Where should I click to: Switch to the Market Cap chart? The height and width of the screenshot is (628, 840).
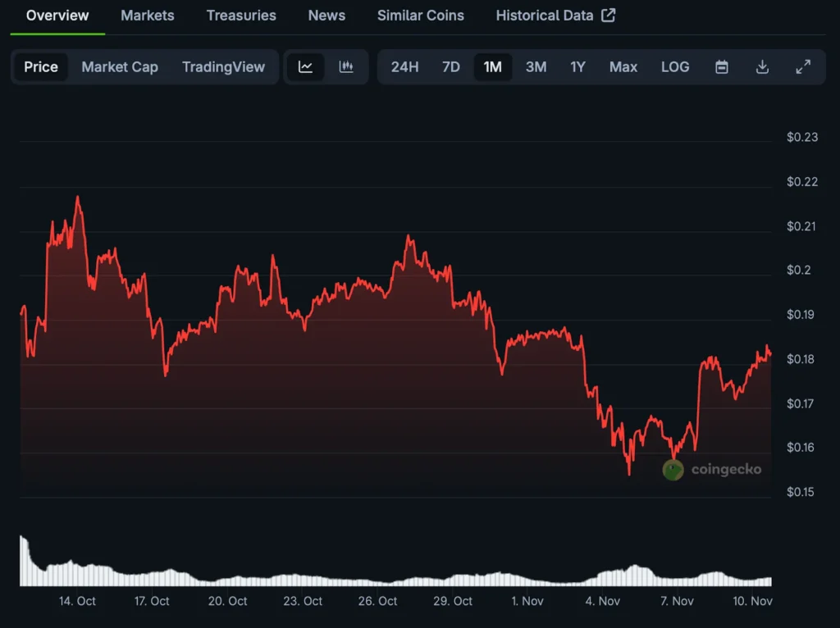pos(120,67)
